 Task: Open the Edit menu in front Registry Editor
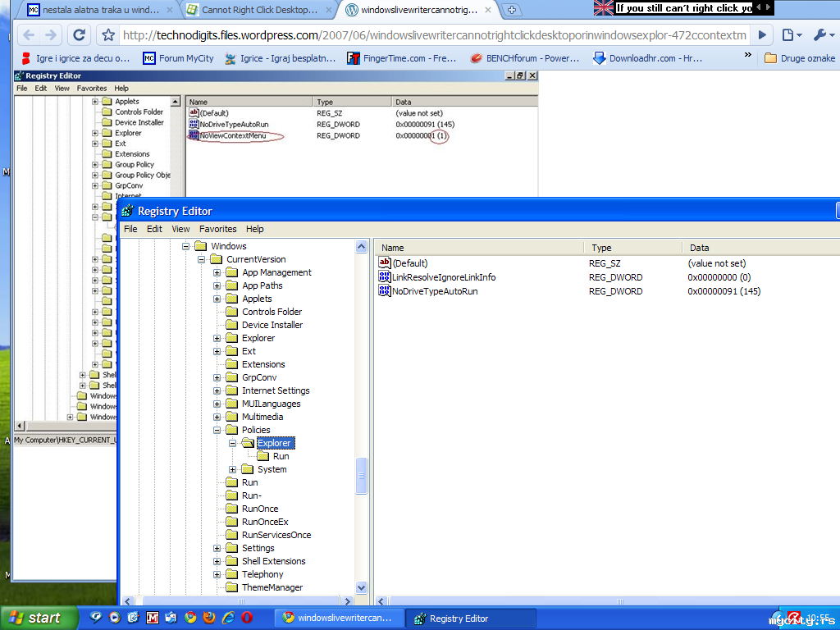(154, 229)
